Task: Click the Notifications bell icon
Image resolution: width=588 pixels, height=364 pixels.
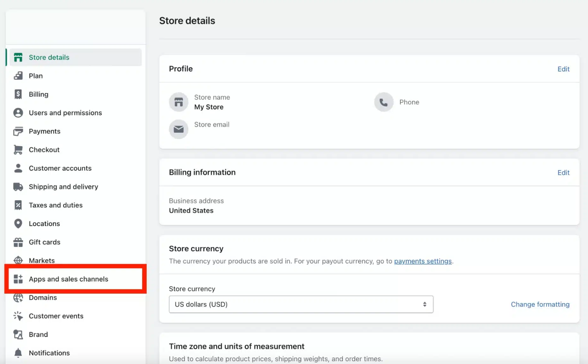Action: (18, 353)
